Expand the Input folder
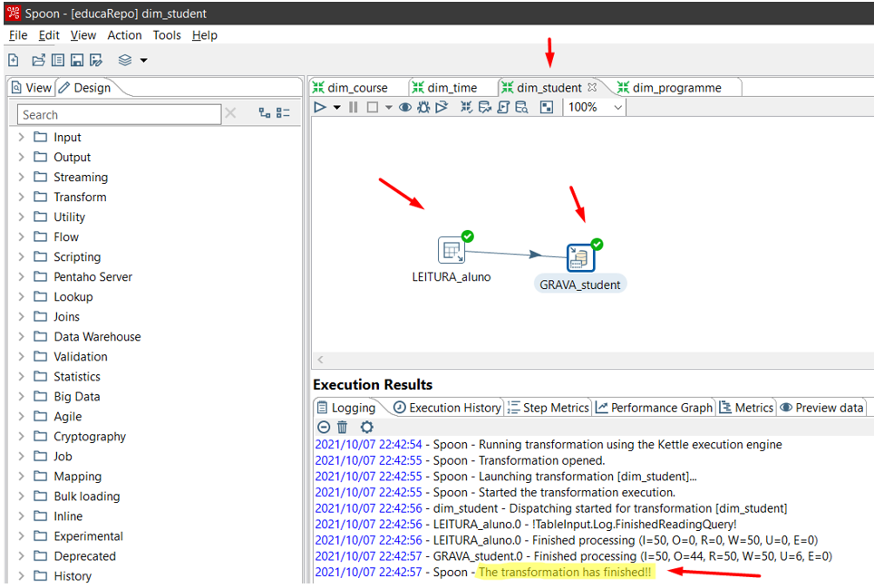874x588 pixels. tap(21, 137)
